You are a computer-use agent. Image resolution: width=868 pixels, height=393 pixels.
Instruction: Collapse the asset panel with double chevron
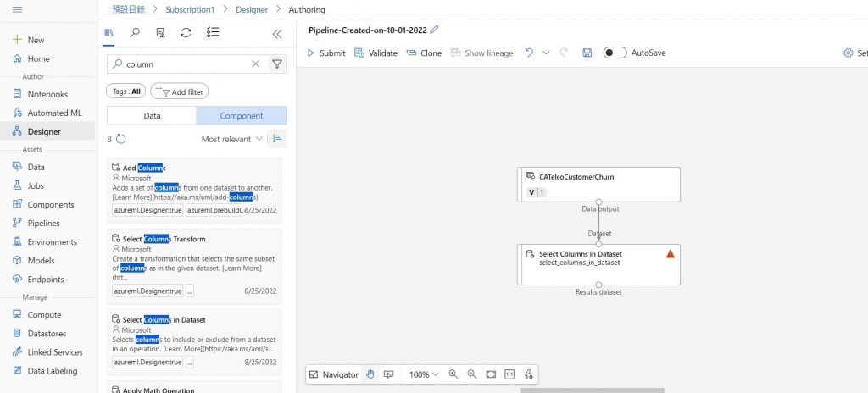click(x=277, y=34)
